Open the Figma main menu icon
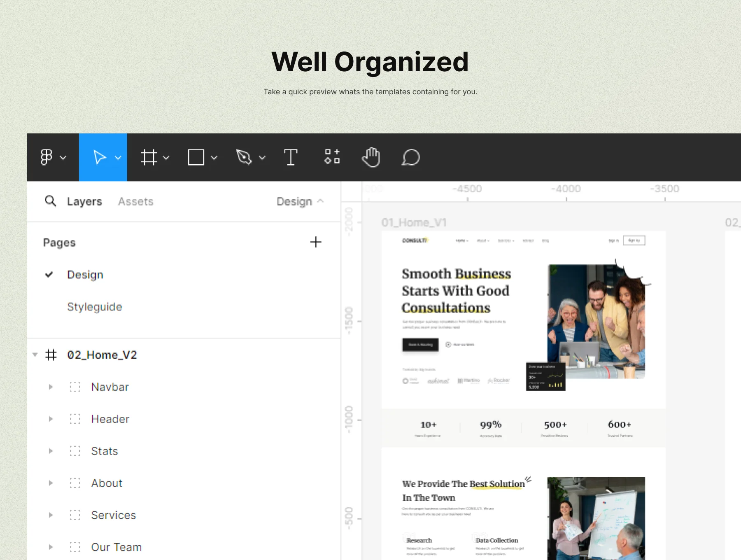 (46, 157)
